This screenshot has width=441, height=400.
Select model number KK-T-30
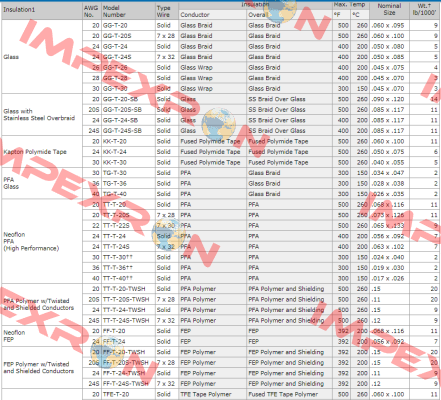115,162
